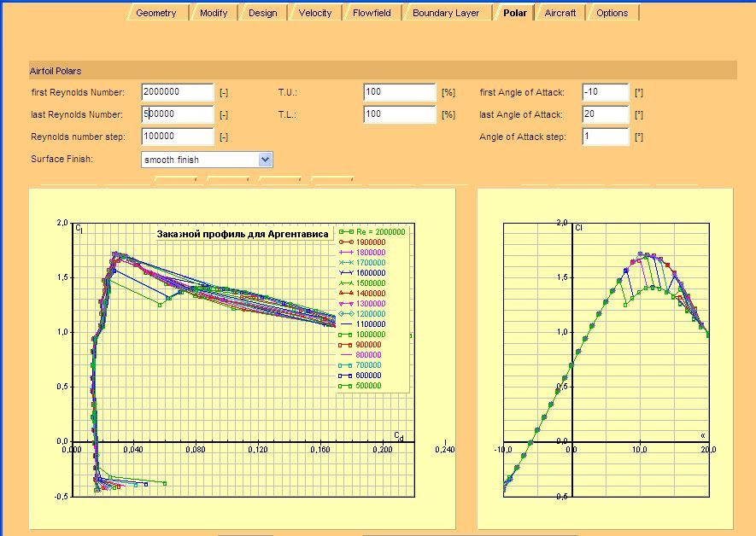The image size is (756, 536).
Task: Open the Geometry tab
Action: point(156,13)
